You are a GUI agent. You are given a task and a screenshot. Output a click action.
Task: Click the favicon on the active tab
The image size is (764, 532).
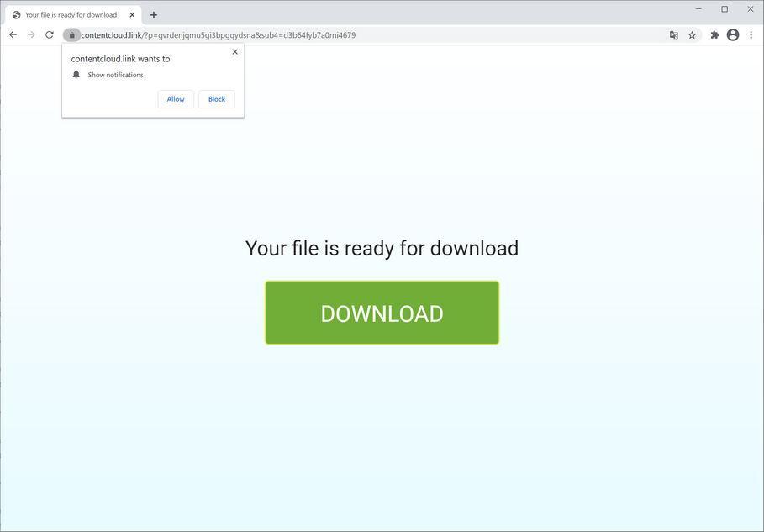[16, 14]
